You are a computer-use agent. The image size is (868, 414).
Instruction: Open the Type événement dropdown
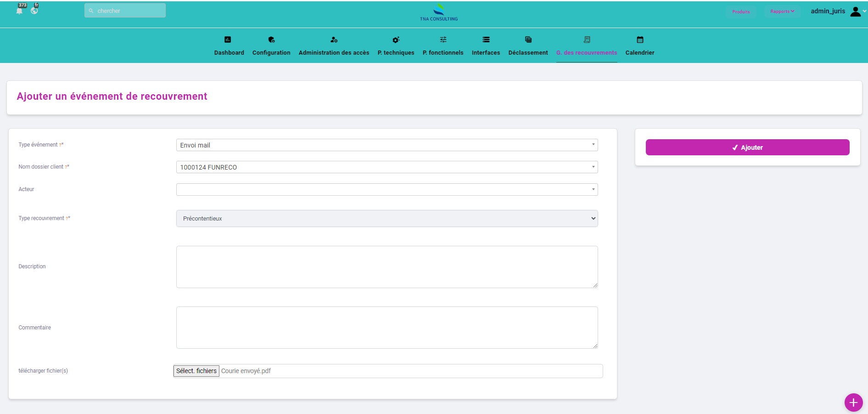click(386, 145)
